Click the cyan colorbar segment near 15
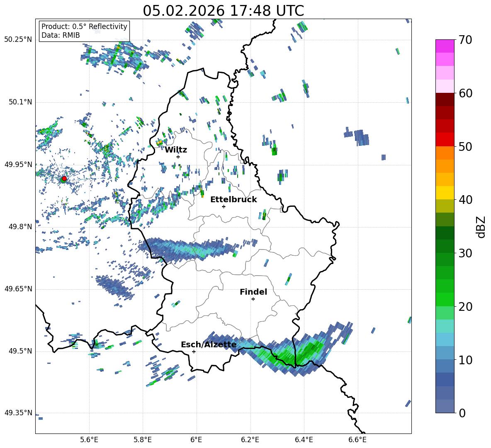Screen dimensions: 491x448 pos(445,326)
